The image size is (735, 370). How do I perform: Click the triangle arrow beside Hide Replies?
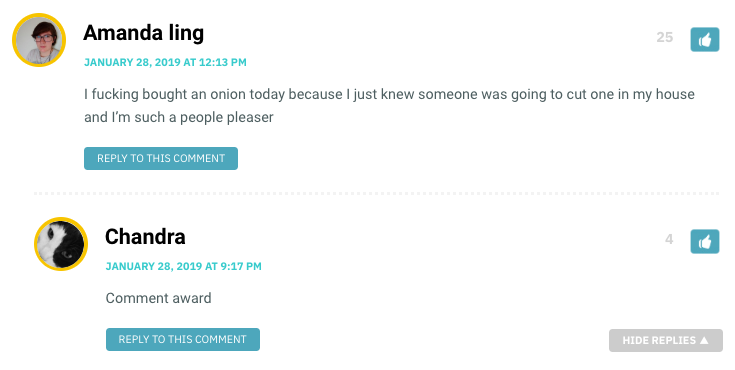[x=704, y=340]
